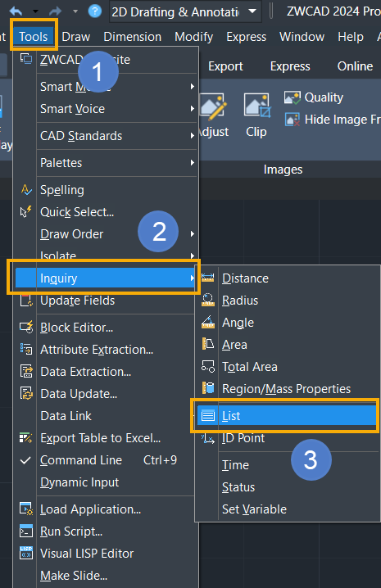The height and width of the screenshot is (588, 381).
Task: Select the Radius inquiry icon
Action: tap(207, 300)
